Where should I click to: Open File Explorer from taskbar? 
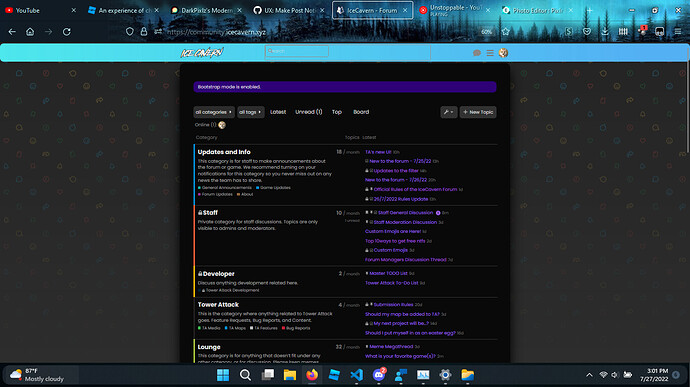290,375
